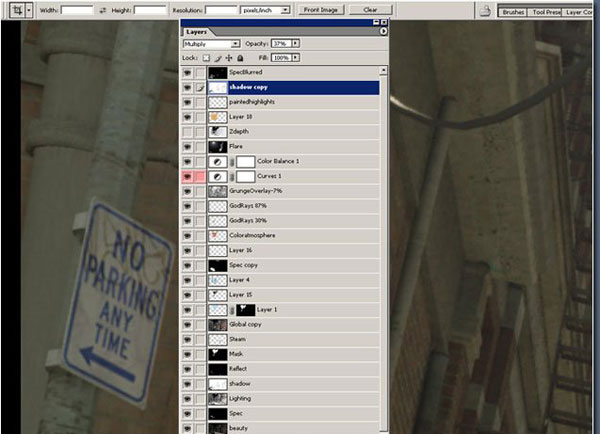The image size is (600, 434).
Task: Show the Zdepth layer
Action: [x=188, y=132]
